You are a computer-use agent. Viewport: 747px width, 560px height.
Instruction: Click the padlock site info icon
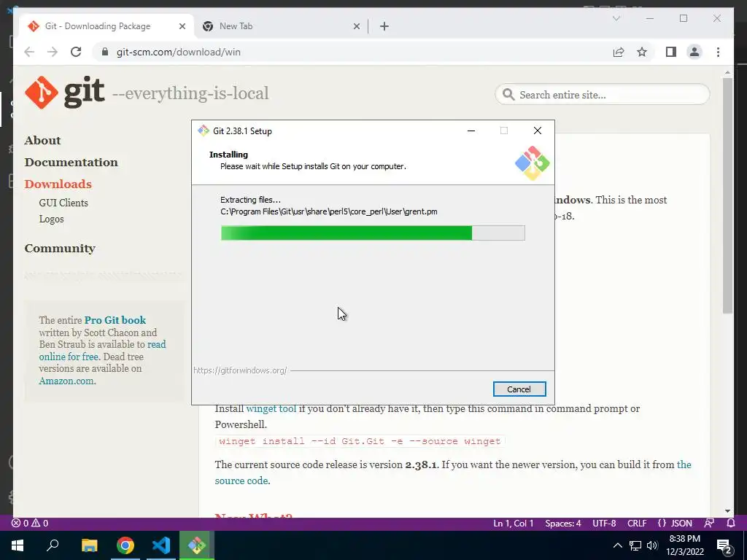pos(105,52)
